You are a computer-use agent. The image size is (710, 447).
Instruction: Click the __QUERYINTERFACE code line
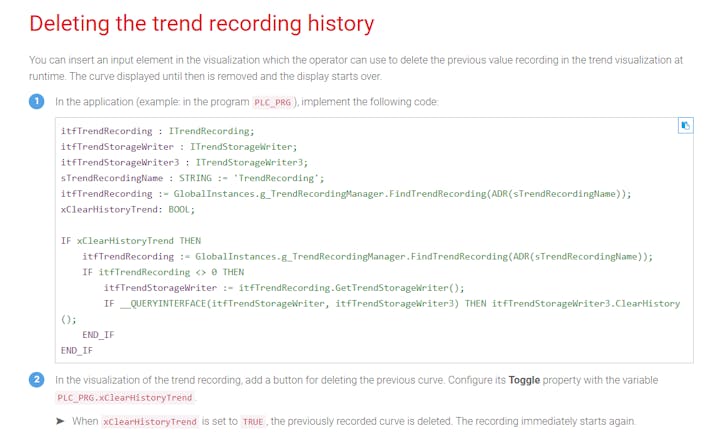click(391, 303)
